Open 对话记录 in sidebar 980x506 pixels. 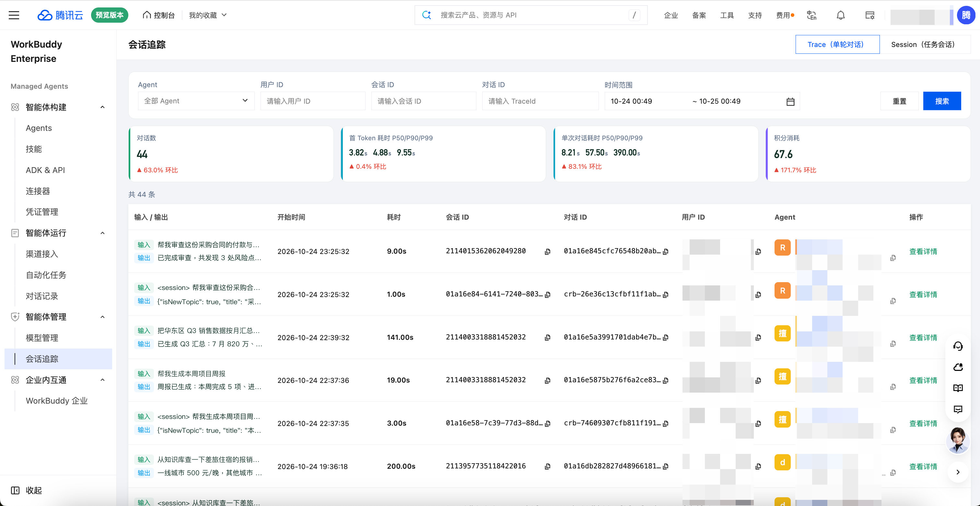click(42, 296)
